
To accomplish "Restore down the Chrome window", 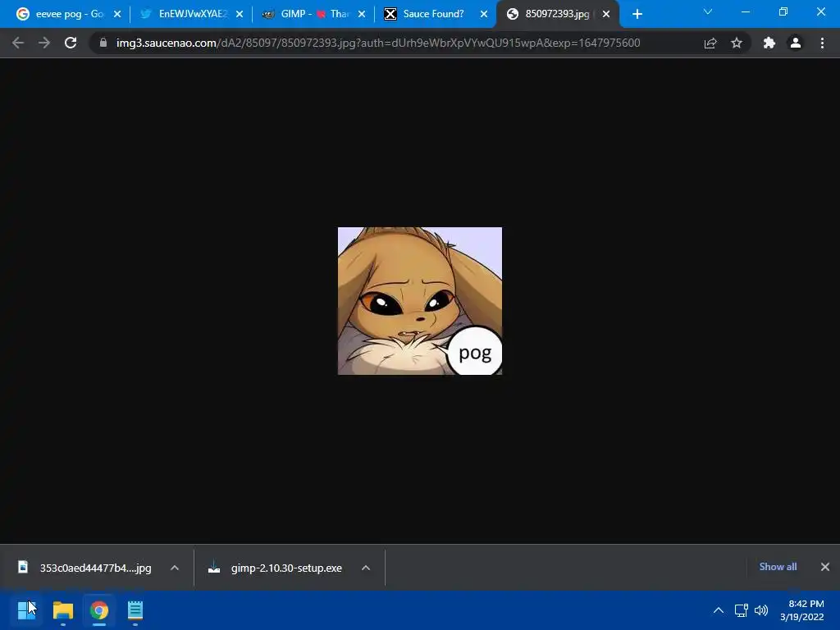I will click(783, 11).
